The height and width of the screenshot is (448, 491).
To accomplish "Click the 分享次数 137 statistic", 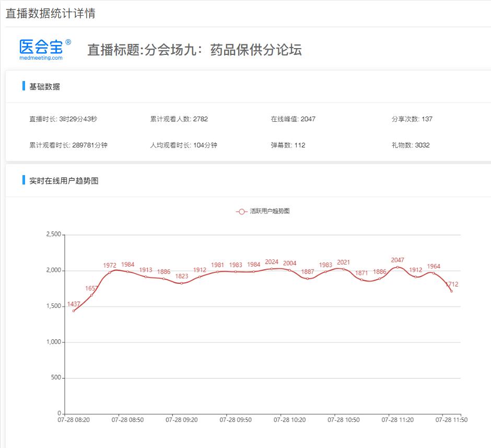I will click(x=412, y=119).
